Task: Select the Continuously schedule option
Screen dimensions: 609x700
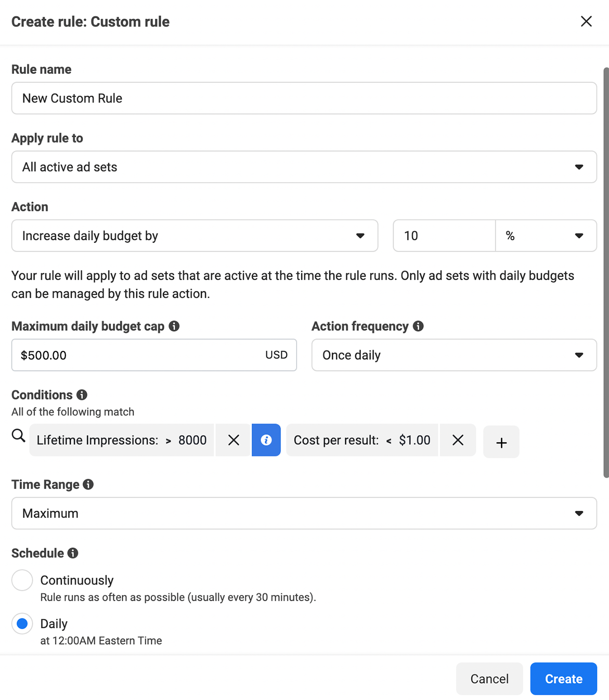Action: click(22, 580)
